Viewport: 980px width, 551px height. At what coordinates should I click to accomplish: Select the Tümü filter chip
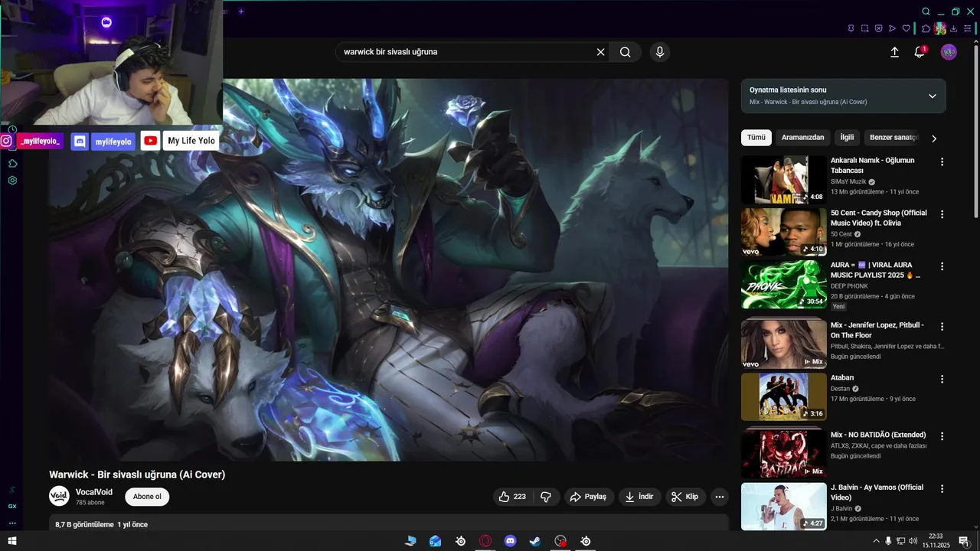[x=756, y=138]
